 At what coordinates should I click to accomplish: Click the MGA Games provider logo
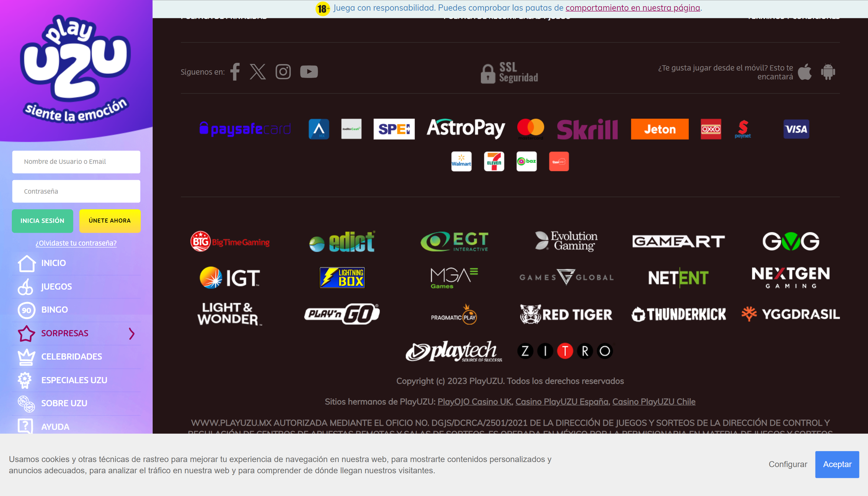(x=454, y=278)
